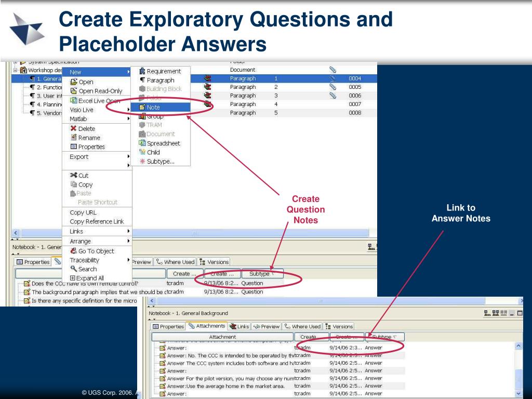The width and height of the screenshot is (532, 399).
Task: Click the Attachment column header
Action: click(x=222, y=337)
